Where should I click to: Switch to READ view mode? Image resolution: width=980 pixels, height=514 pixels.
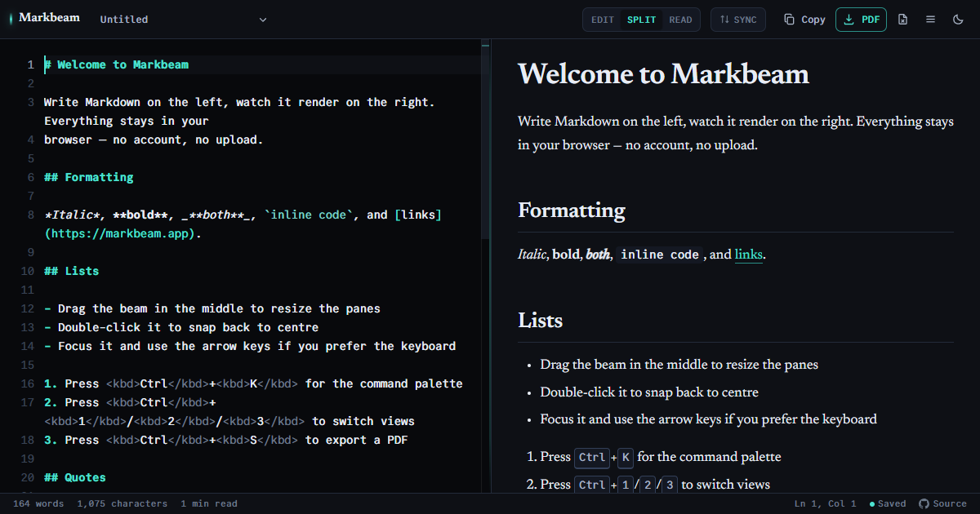click(680, 20)
